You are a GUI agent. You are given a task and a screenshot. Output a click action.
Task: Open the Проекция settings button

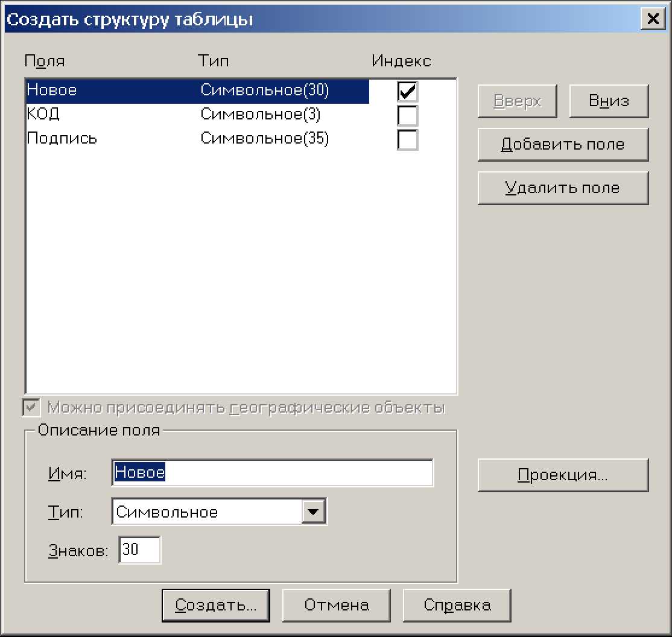pyautogui.click(x=562, y=475)
